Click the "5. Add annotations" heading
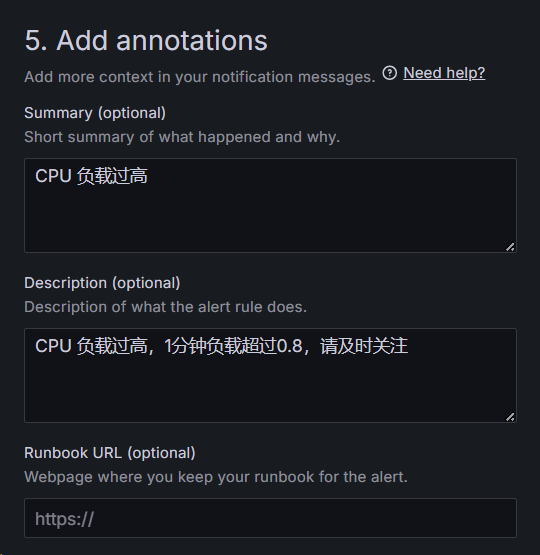 tap(146, 40)
